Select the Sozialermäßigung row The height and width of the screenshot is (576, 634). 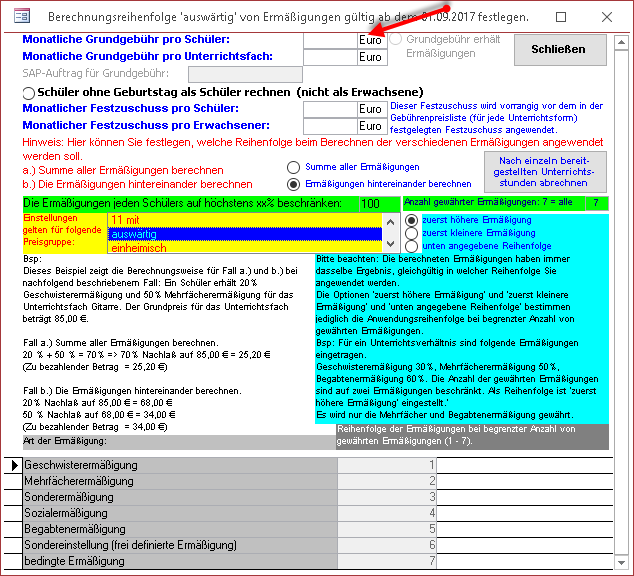pos(180,513)
